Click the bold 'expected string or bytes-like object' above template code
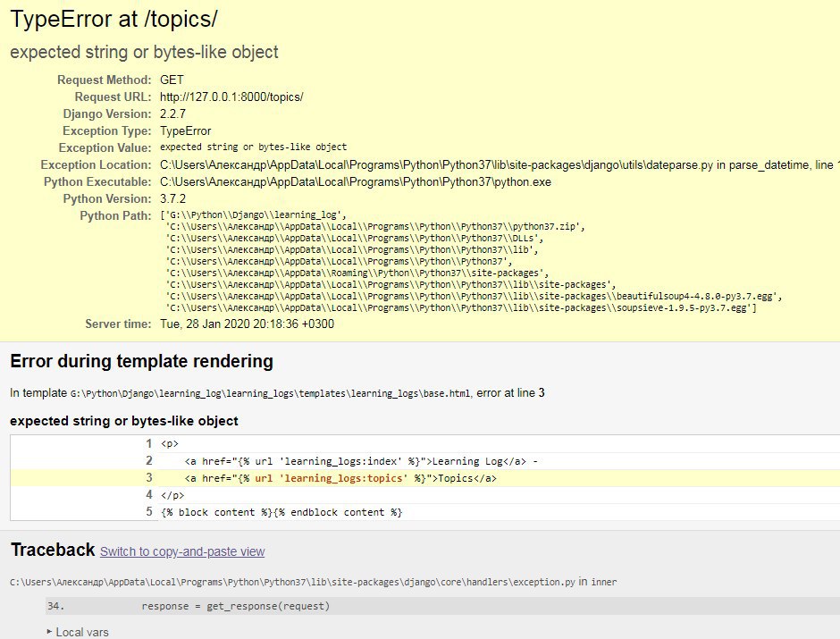This screenshot has width=840, height=639. (x=123, y=421)
